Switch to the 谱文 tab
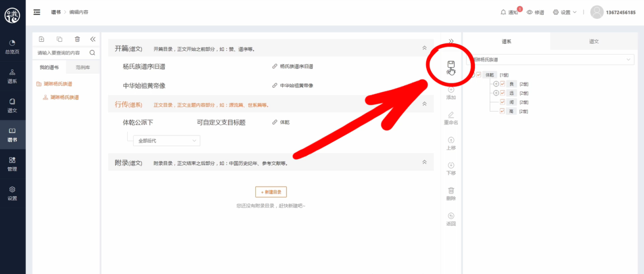The height and width of the screenshot is (274, 644). click(x=594, y=41)
